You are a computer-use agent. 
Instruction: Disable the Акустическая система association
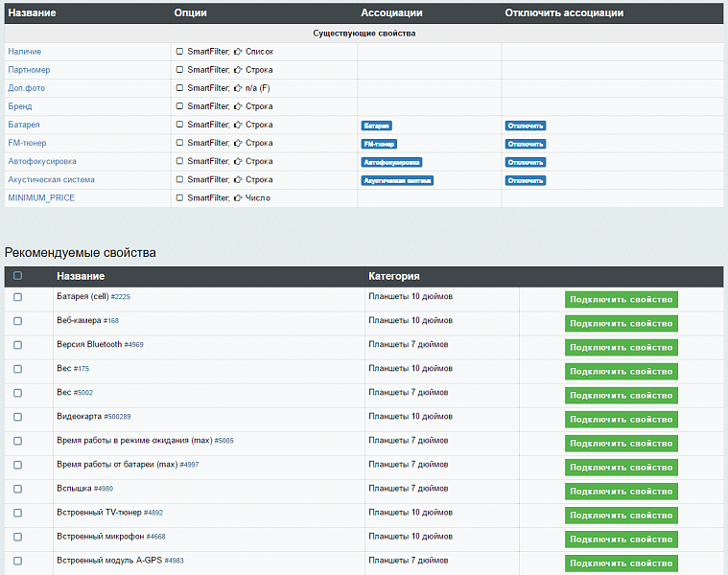point(525,180)
